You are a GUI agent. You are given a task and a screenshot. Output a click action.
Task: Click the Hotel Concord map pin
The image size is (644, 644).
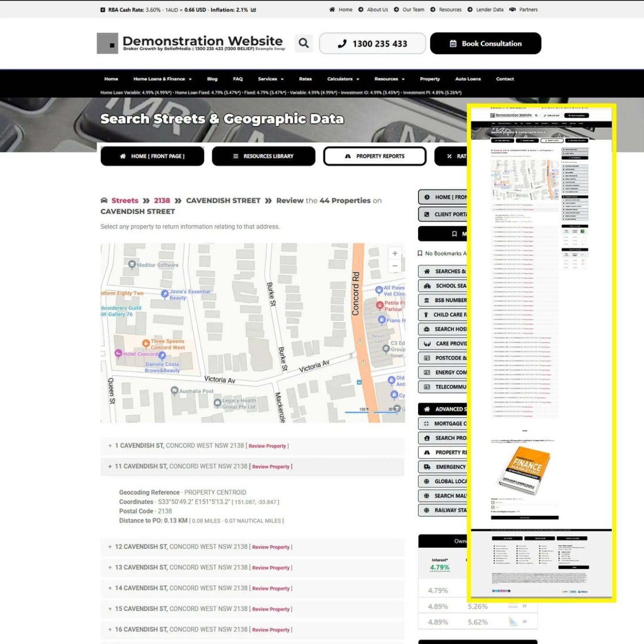[x=118, y=353]
